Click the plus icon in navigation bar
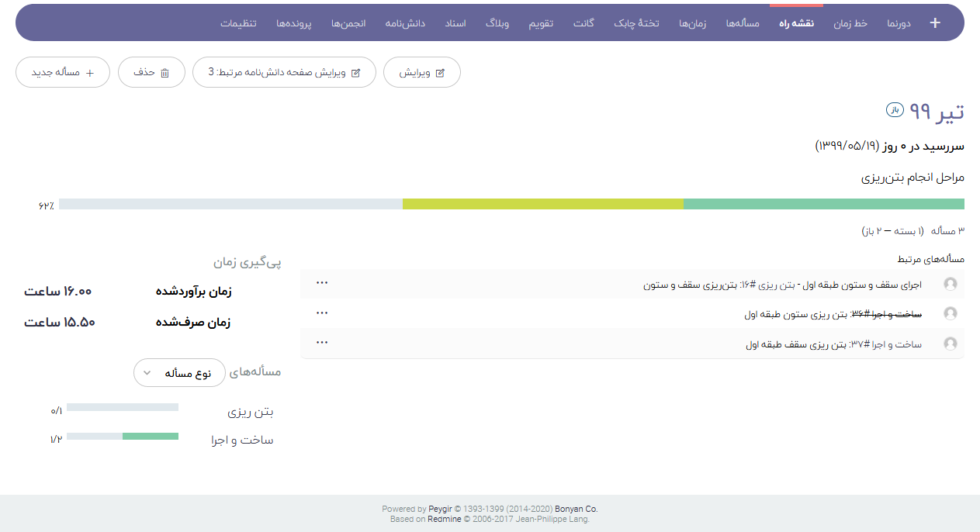 (935, 23)
